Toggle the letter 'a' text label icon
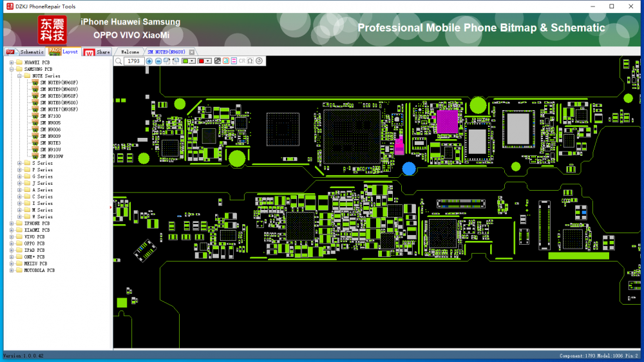644x362 pixels. (x=226, y=61)
